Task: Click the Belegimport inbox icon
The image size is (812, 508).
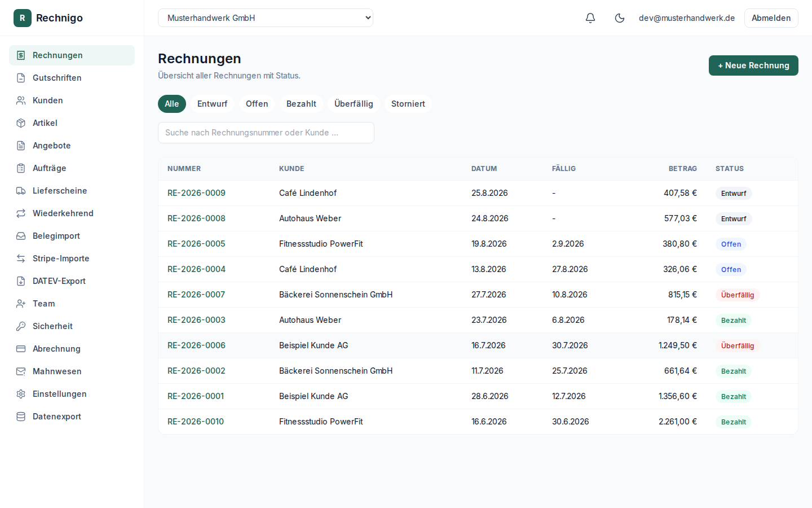Action: (x=21, y=236)
